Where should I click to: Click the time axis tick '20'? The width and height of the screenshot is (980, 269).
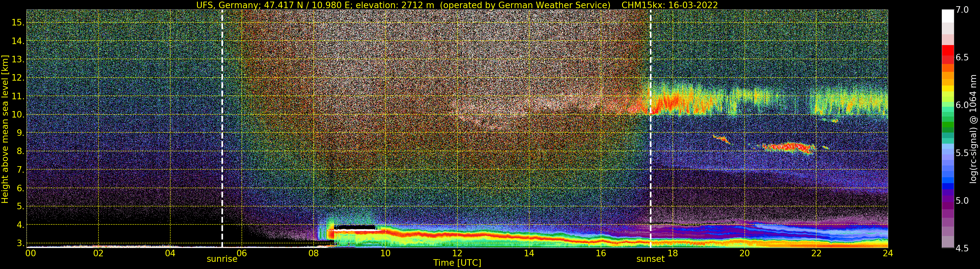coord(744,253)
